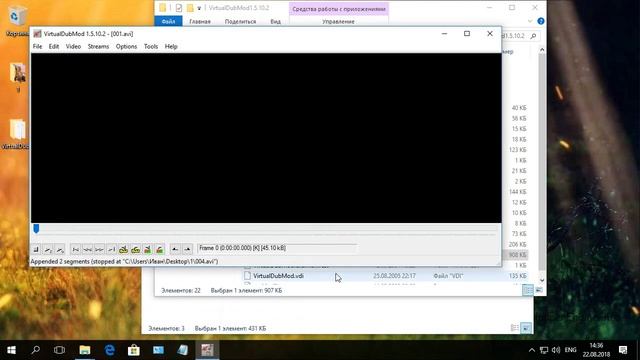The height and width of the screenshot is (360, 640).
Task: Click the scene forward scan button
Action: (x=160, y=249)
